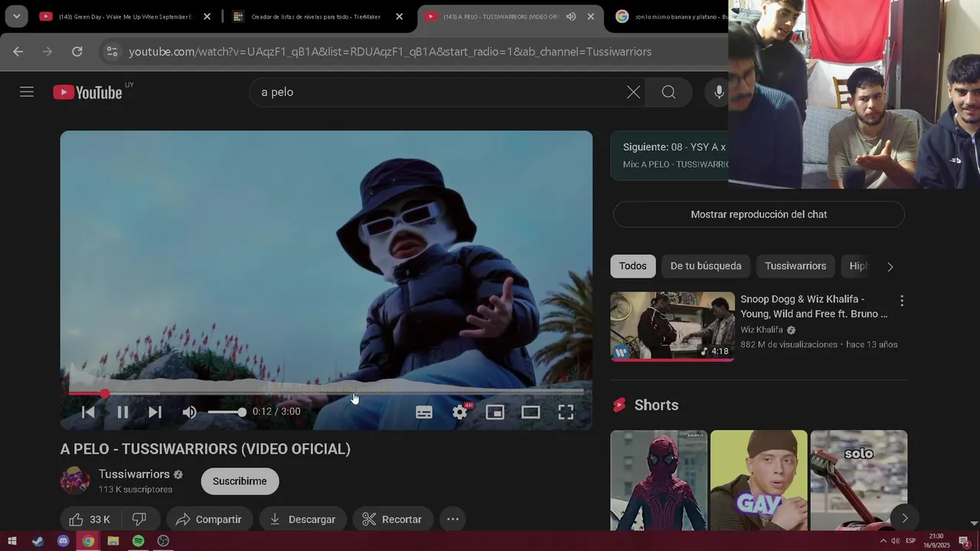Open the more actions three-dot button
The image size is (980, 551).
tap(452, 519)
